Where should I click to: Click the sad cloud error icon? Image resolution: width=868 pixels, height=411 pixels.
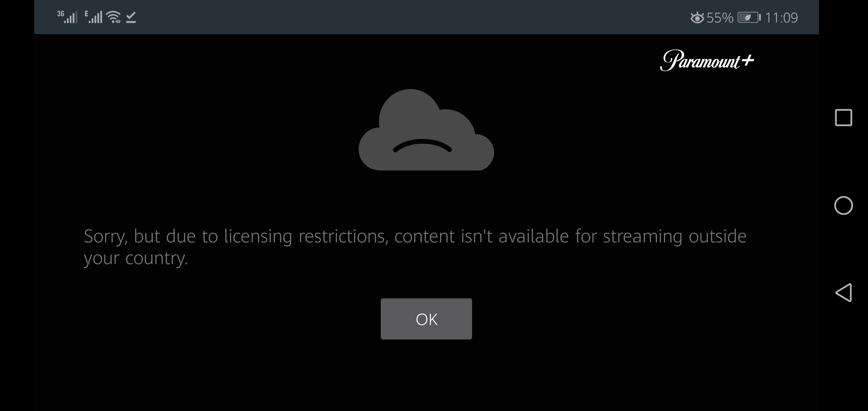pos(426,130)
